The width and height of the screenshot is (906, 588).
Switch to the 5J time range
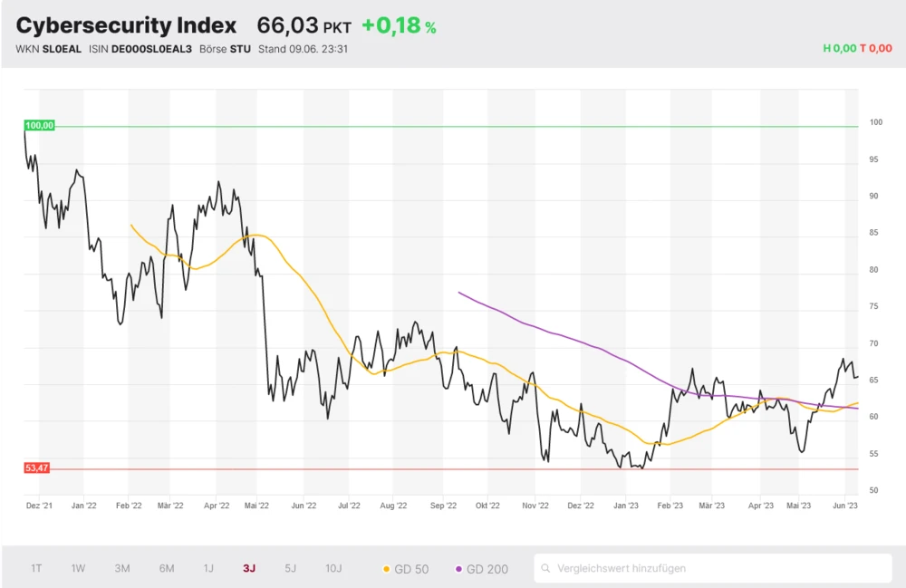[290, 568]
